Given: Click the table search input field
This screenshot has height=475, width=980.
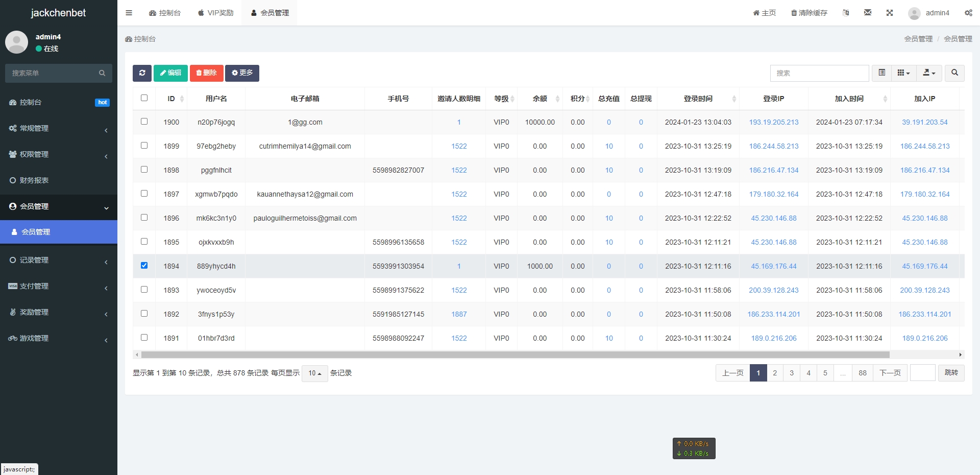Looking at the screenshot, I should (819, 73).
